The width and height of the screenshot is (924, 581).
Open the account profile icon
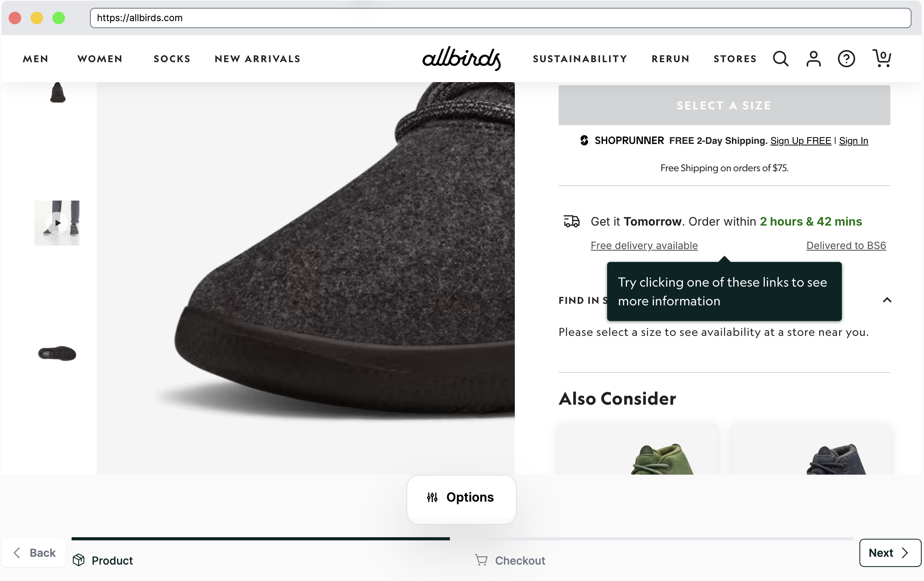(x=813, y=59)
